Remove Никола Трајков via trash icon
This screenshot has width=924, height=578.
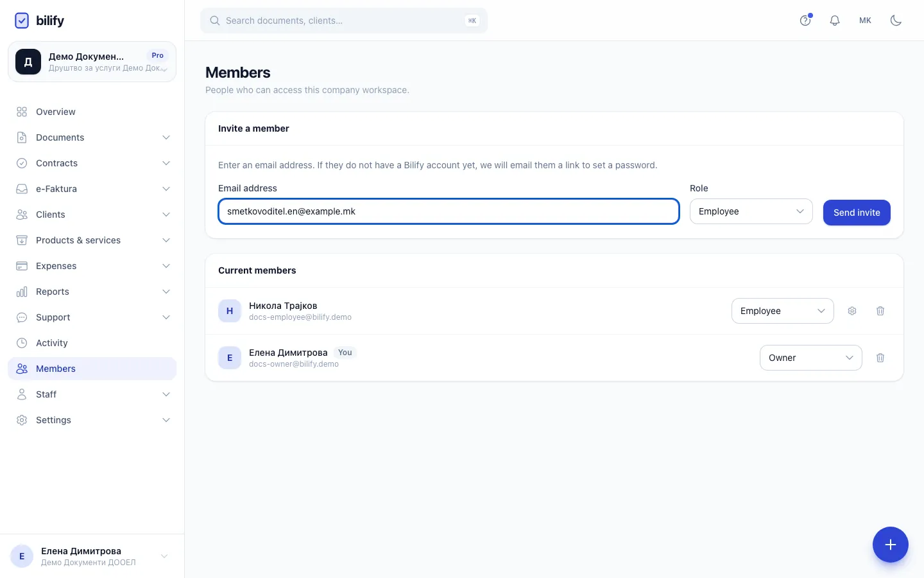[x=880, y=311]
